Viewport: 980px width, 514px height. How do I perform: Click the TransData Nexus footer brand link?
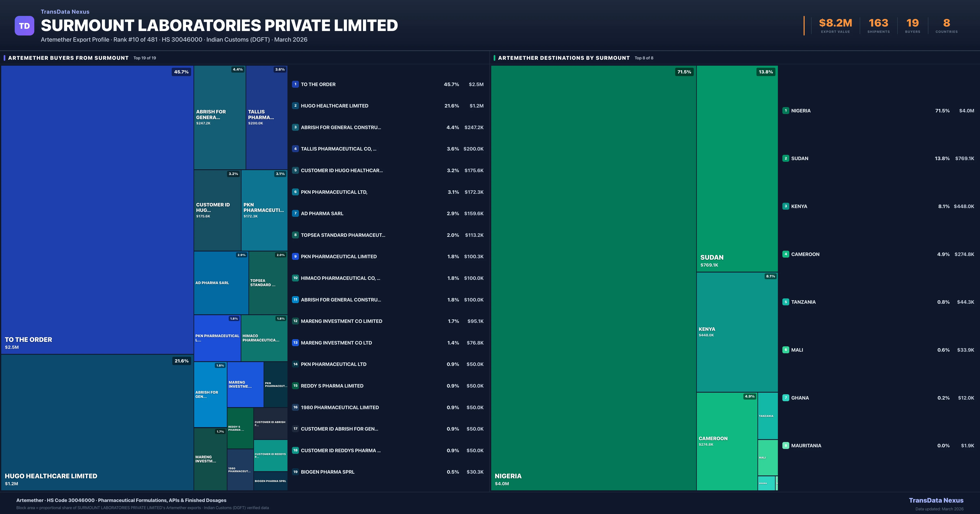(x=936, y=500)
